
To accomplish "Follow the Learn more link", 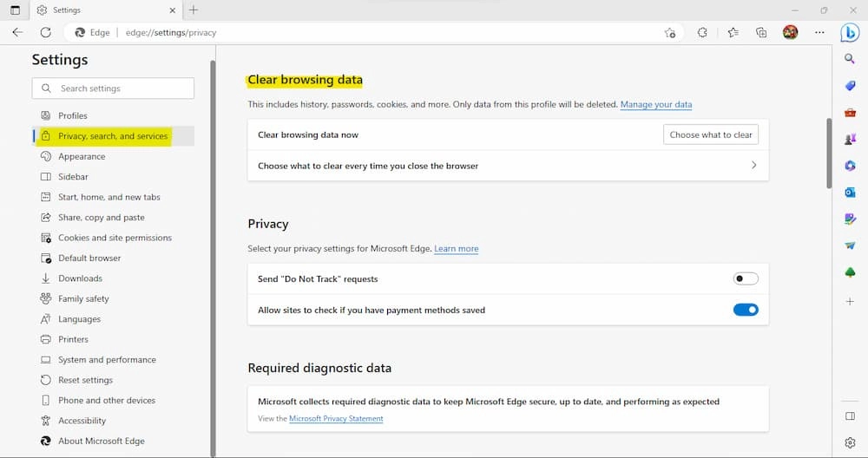I will pos(457,249).
